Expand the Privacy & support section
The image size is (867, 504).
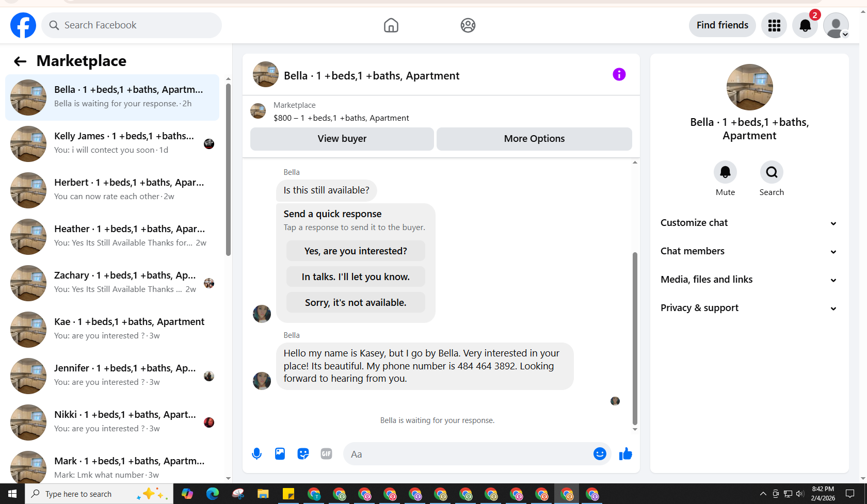pos(749,308)
